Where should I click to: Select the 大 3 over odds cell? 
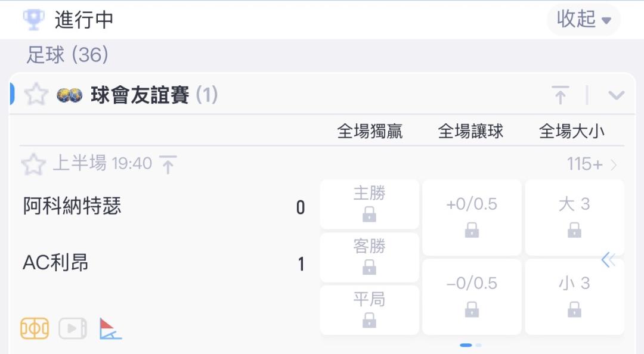point(575,218)
